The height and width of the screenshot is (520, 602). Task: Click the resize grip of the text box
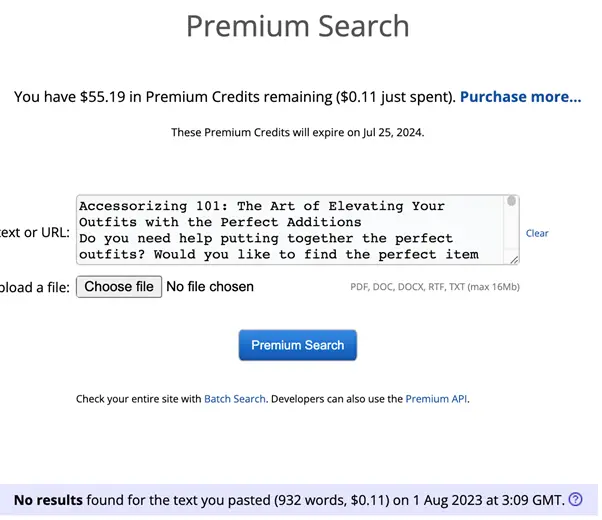coord(514,260)
